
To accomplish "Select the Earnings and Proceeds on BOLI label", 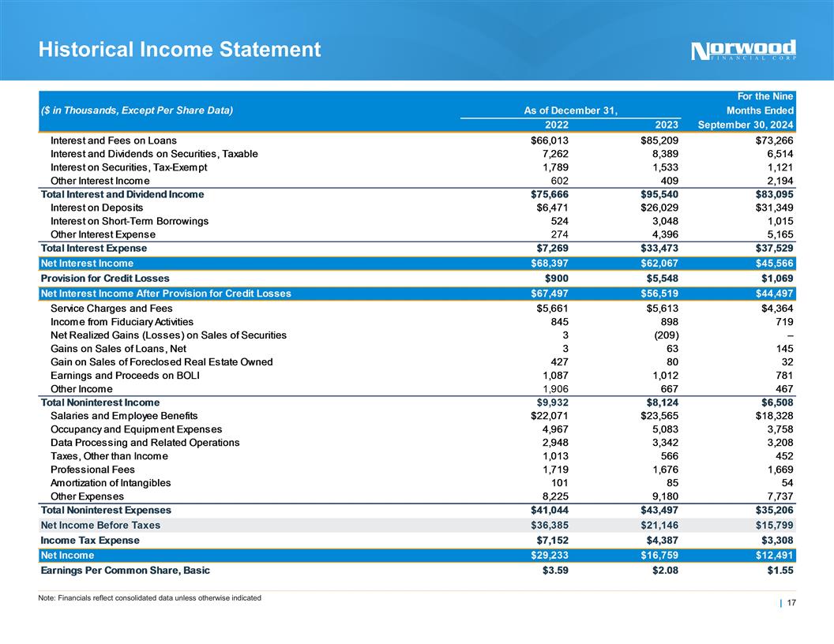I will (x=125, y=376).
